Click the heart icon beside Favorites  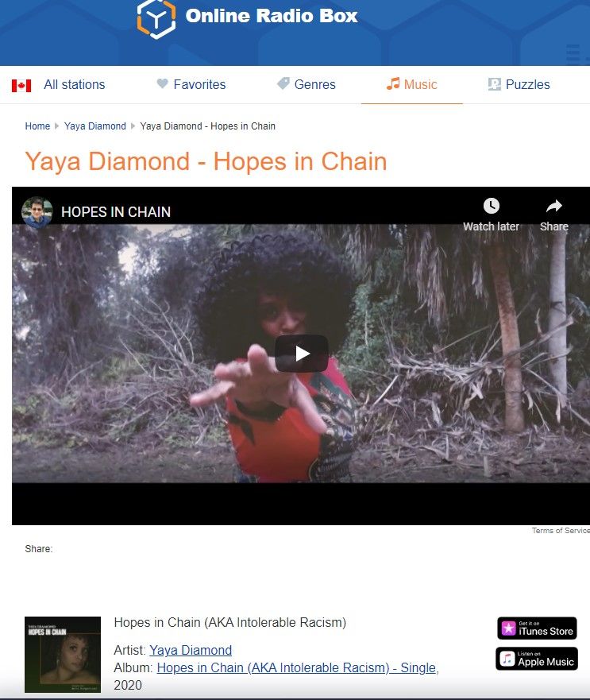pos(163,83)
